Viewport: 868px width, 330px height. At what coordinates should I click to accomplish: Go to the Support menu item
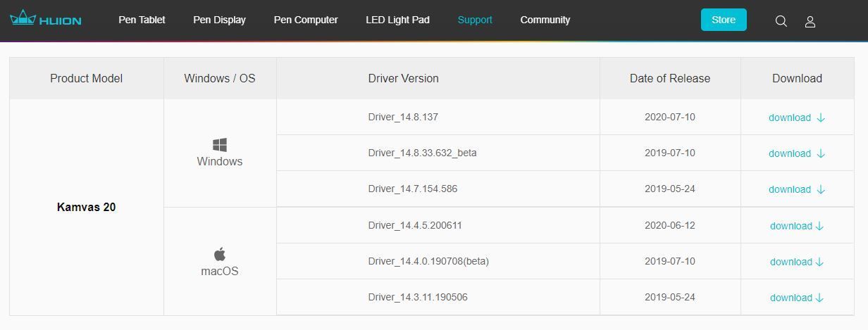click(475, 20)
